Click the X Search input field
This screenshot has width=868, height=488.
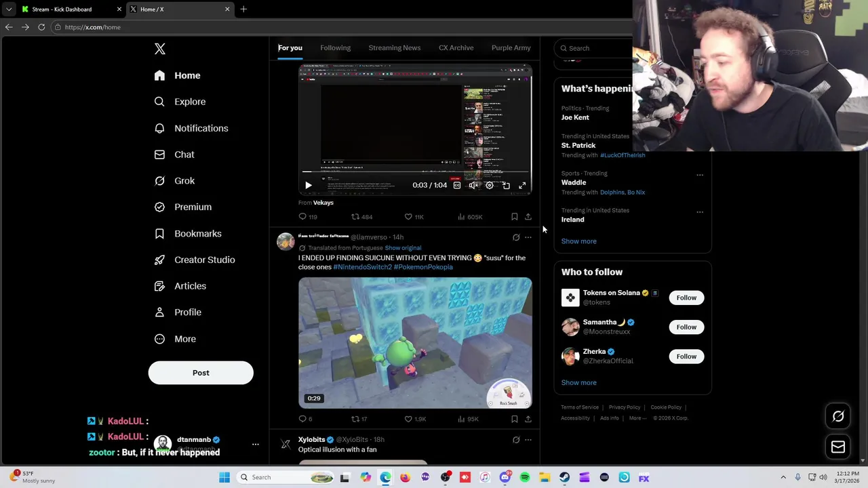click(595, 48)
